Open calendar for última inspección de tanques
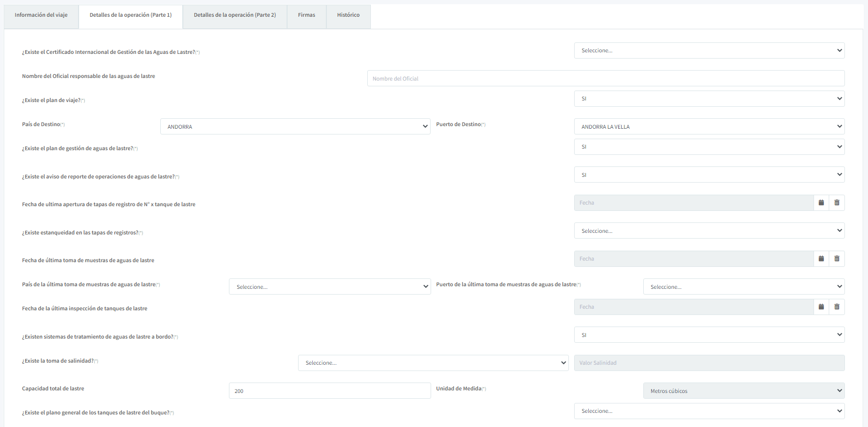 821,307
